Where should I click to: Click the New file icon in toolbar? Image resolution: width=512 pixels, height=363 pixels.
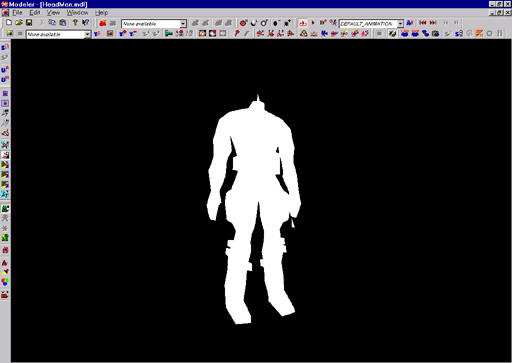[9, 23]
